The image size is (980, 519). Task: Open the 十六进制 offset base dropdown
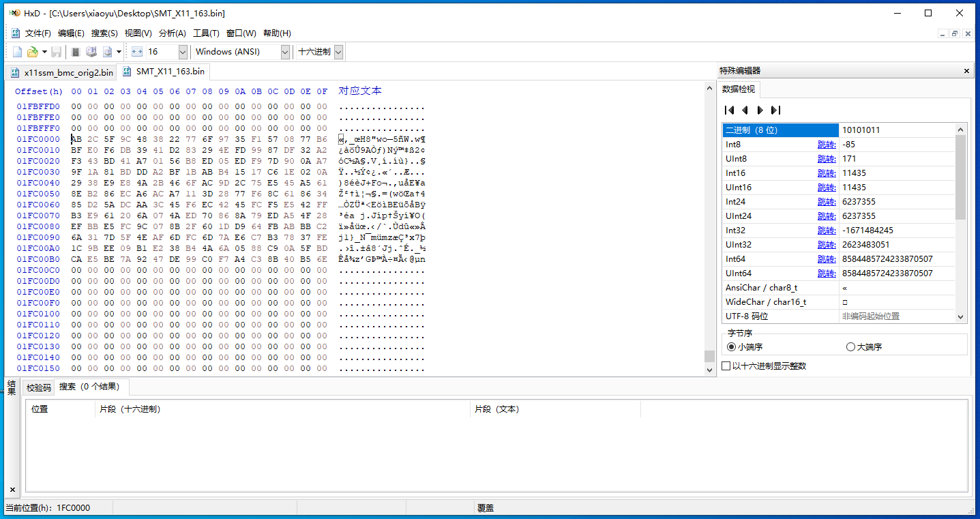[x=338, y=52]
